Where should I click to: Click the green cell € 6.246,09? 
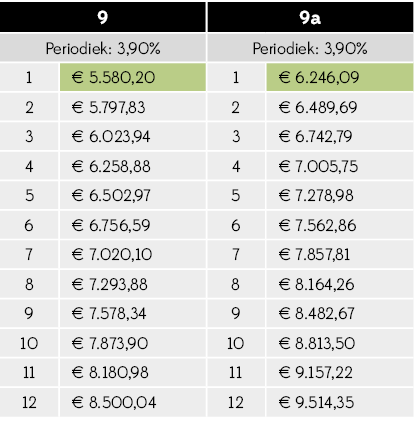(x=340, y=77)
